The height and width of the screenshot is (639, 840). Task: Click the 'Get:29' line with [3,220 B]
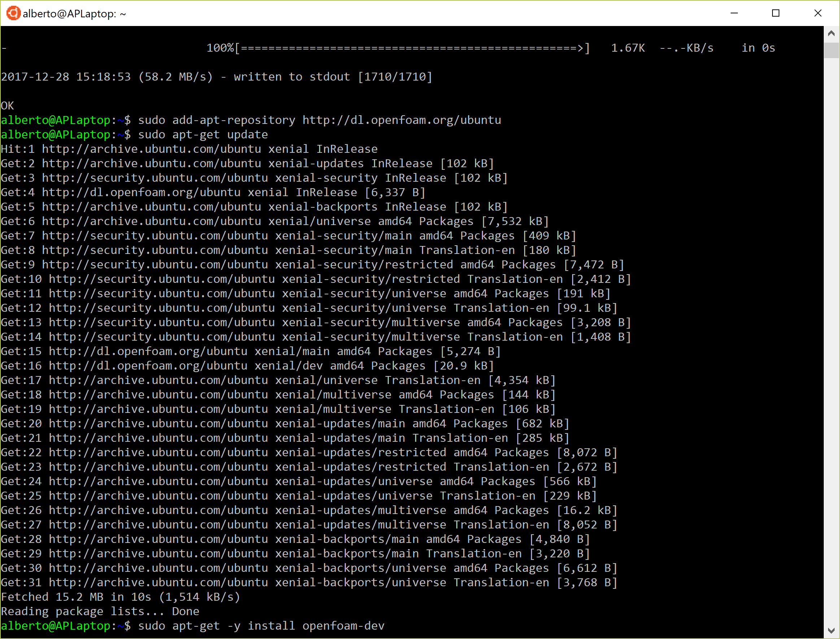pyautogui.click(x=295, y=554)
